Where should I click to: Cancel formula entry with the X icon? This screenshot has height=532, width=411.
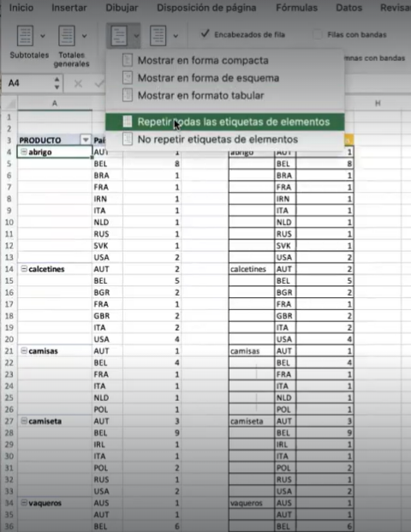pyautogui.click(x=78, y=83)
